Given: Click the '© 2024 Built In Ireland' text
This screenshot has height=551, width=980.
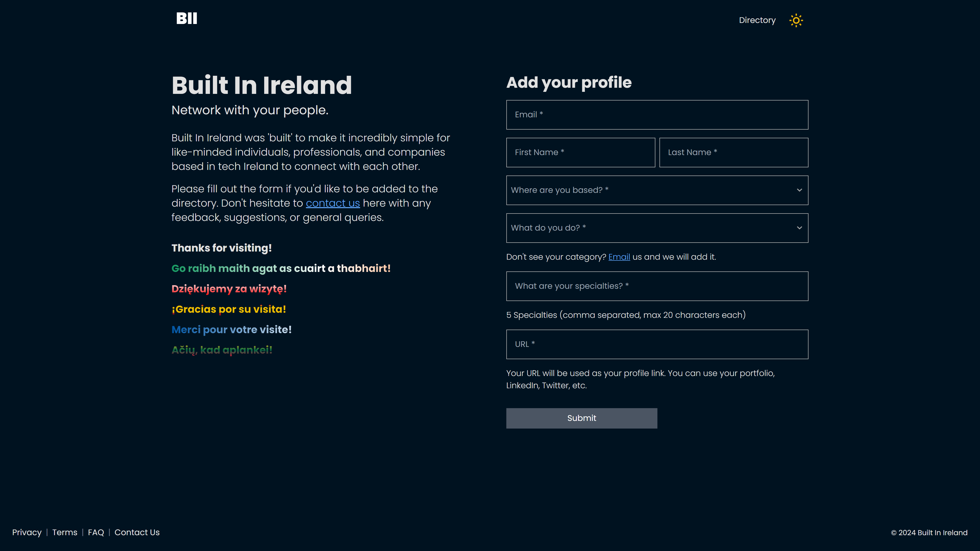Looking at the screenshot, I should pyautogui.click(x=929, y=532).
